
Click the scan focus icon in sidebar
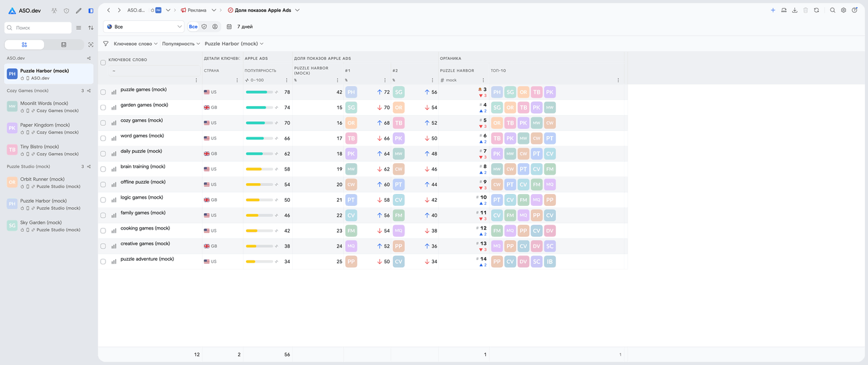click(x=91, y=45)
